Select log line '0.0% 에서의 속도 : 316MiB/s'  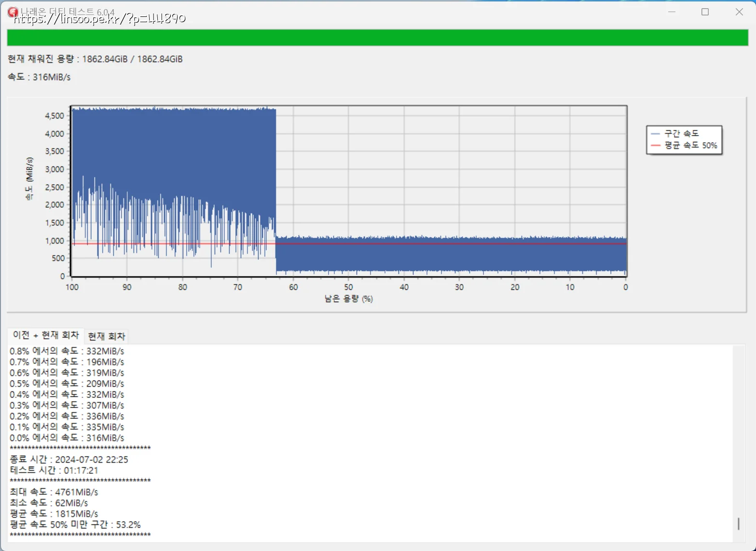tap(67, 438)
